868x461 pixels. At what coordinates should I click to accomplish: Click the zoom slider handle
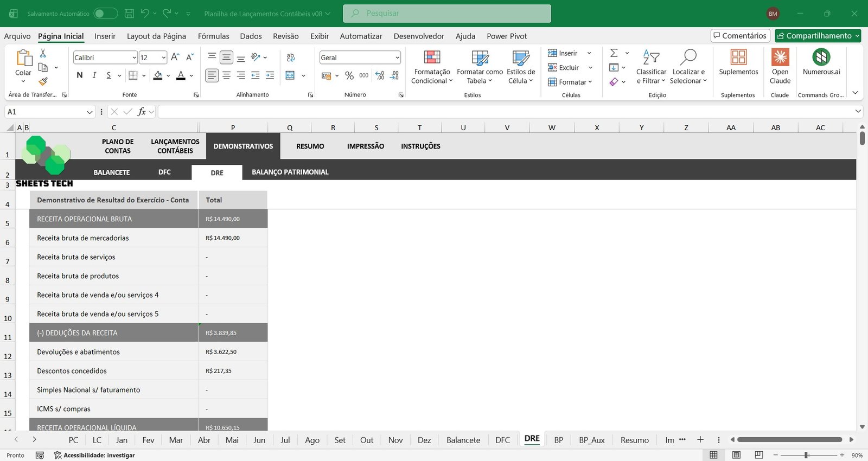click(806, 455)
